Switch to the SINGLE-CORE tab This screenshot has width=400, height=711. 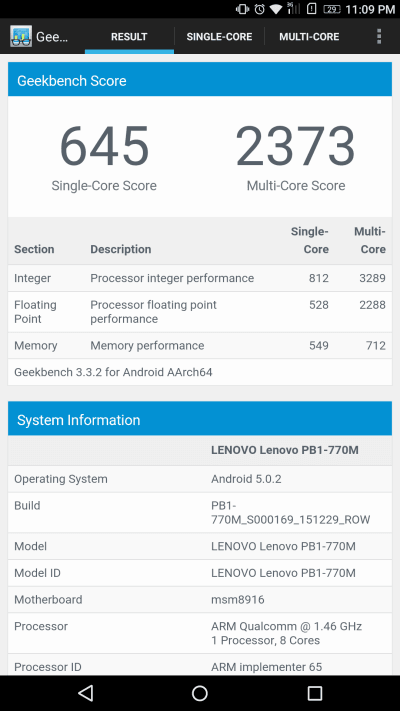[219, 37]
